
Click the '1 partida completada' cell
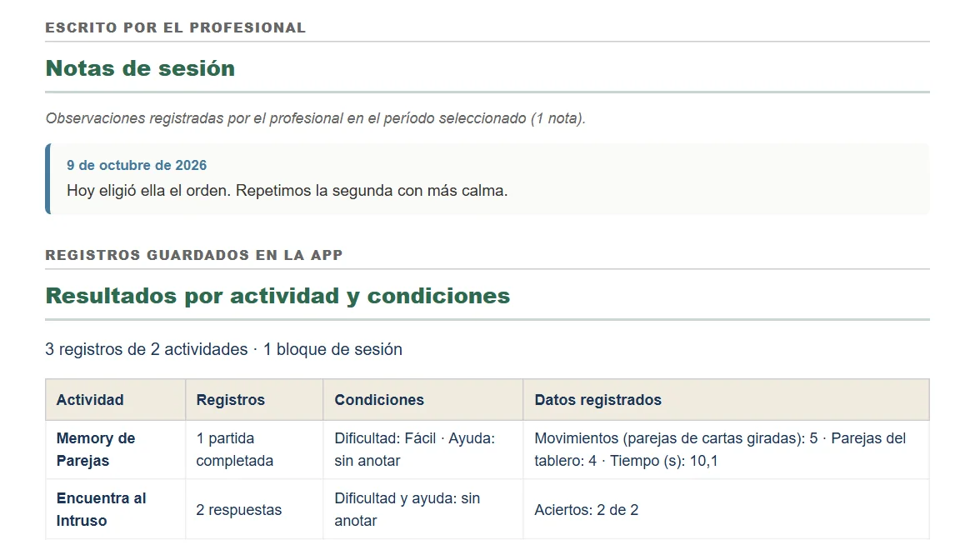click(x=254, y=449)
